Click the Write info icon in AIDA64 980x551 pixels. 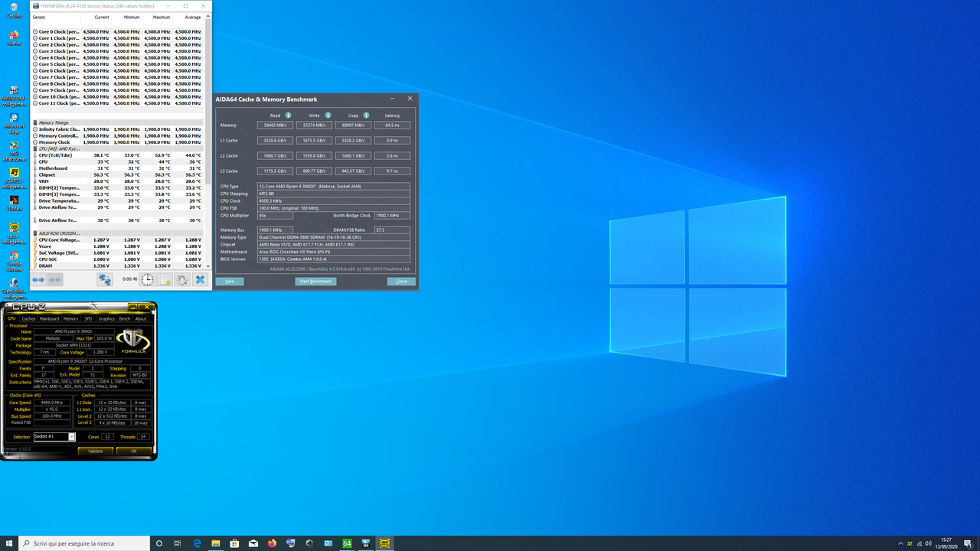tap(328, 116)
